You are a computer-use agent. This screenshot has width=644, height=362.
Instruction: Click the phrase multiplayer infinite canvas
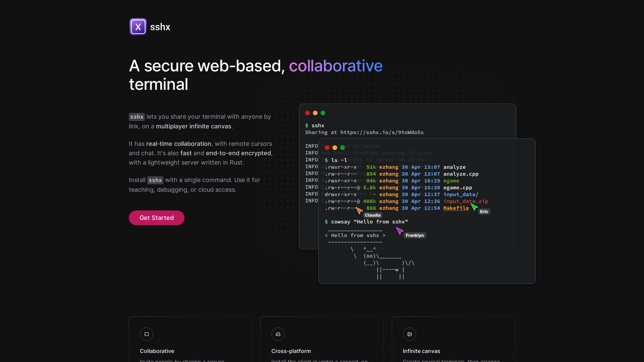194,126
